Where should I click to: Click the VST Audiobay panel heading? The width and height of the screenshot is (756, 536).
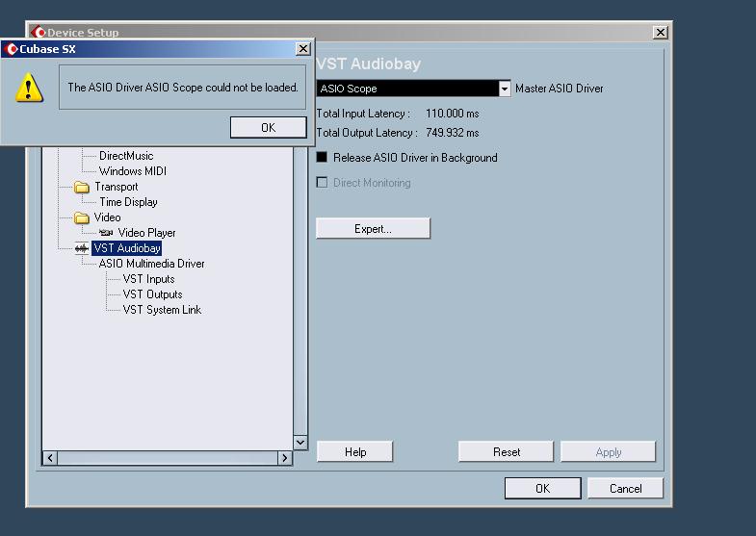click(368, 64)
